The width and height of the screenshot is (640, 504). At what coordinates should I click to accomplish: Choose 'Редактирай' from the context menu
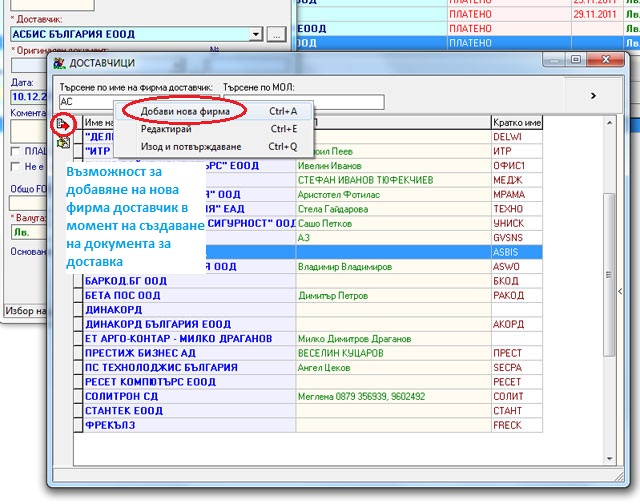[x=214, y=129]
